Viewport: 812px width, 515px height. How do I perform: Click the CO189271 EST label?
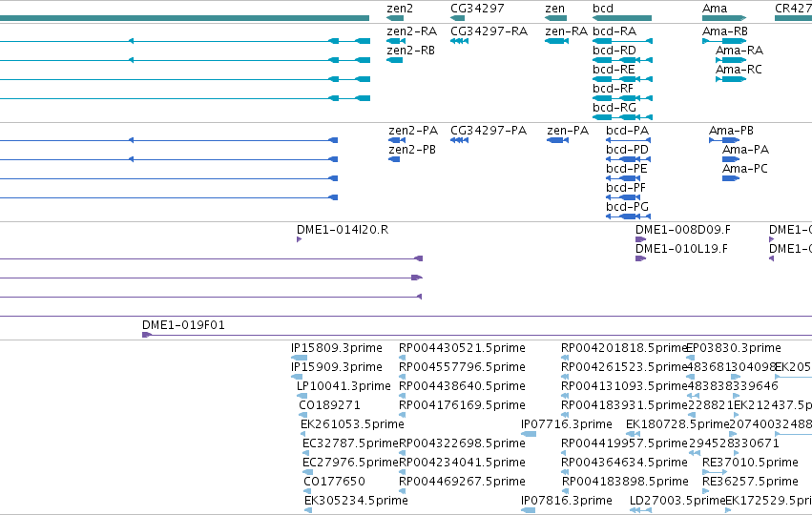pos(329,405)
